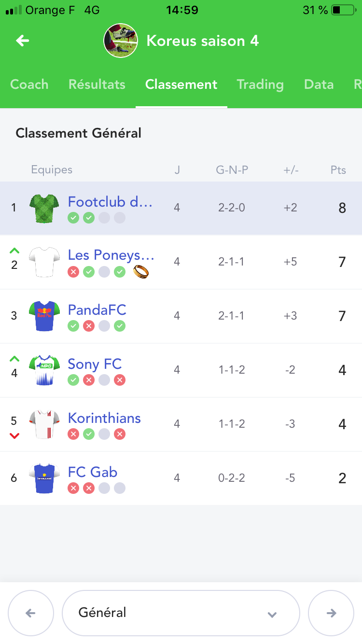Open the Data tab

pyautogui.click(x=319, y=84)
